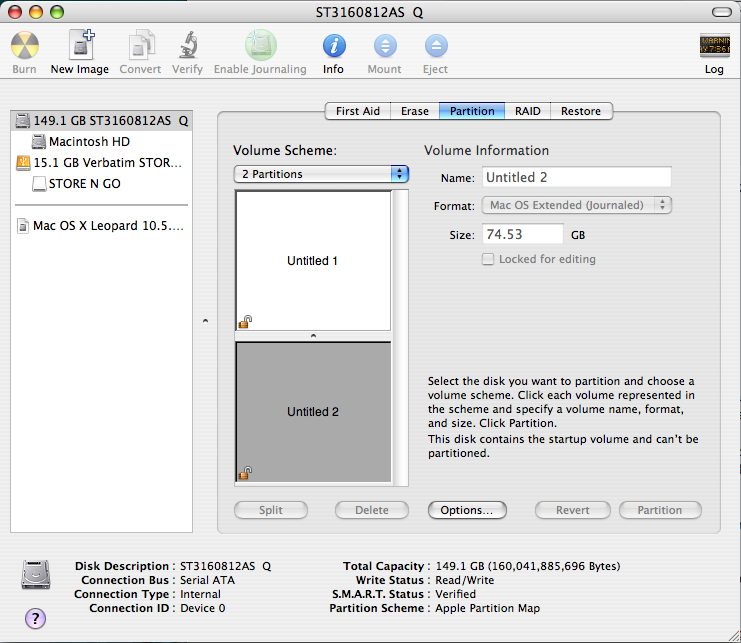Toggle Locked for editing checkbox
741x643 pixels.
pos(488,259)
